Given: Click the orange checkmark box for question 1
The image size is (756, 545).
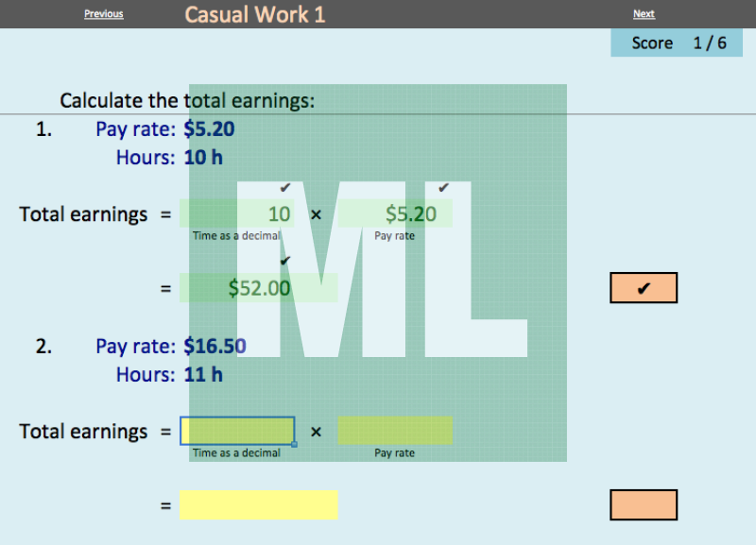Looking at the screenshot, I should pyautogui.click(x=644, y=288).
